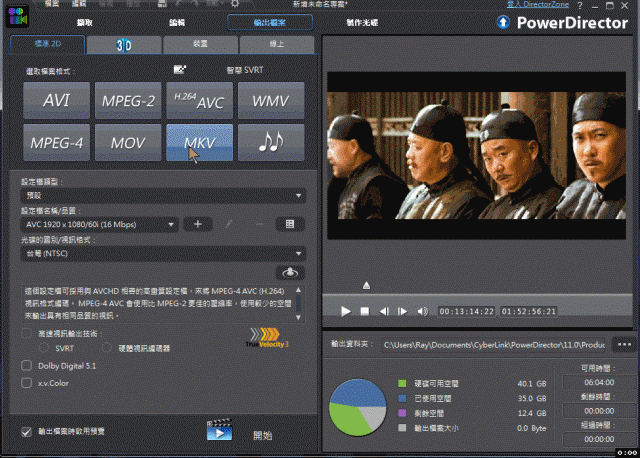Viewport: 640px width, 458px height.
Task: Click the save disk icon in top toolbar
Action: [x=162, y=4]
